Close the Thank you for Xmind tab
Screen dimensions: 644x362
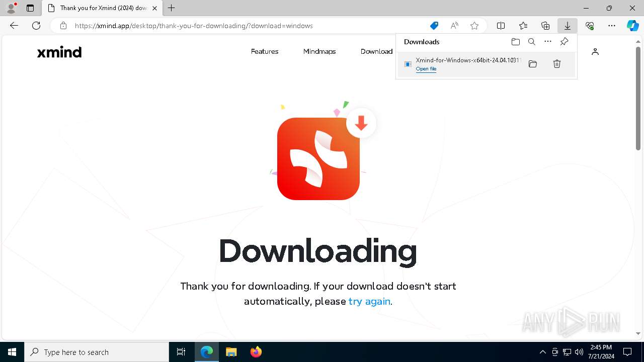point(154,8)
